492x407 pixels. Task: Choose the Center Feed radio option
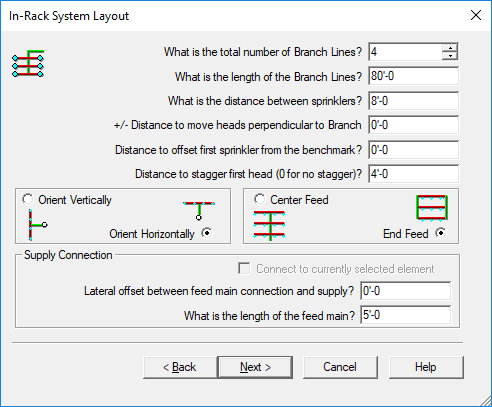[259, 199]
